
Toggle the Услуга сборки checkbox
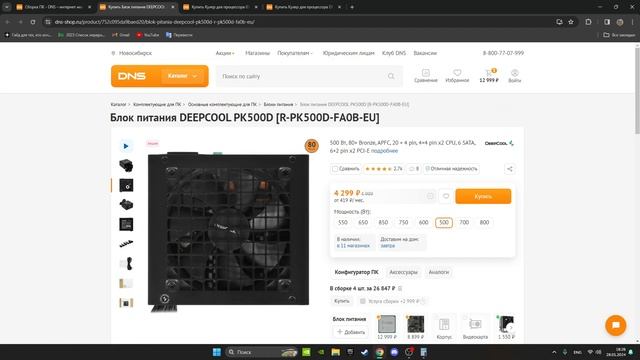pos(362,301)
